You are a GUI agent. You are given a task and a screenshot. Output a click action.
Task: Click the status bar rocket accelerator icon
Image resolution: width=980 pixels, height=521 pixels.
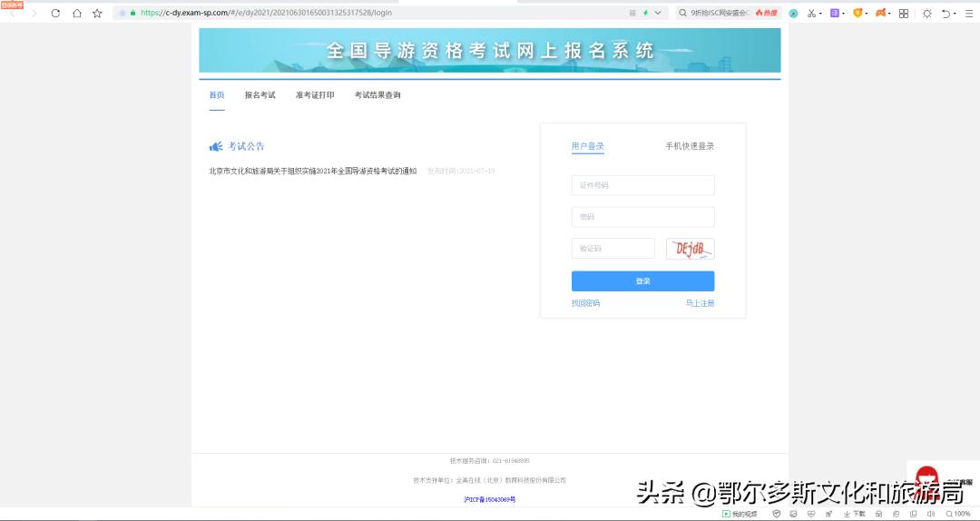(x=828, y=514)
